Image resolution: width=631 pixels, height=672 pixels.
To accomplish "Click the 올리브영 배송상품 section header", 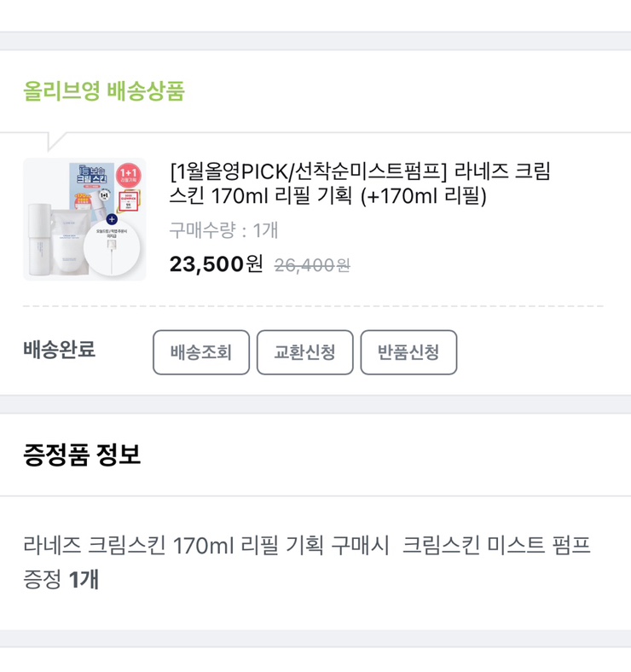I will [x=103, y=91].
